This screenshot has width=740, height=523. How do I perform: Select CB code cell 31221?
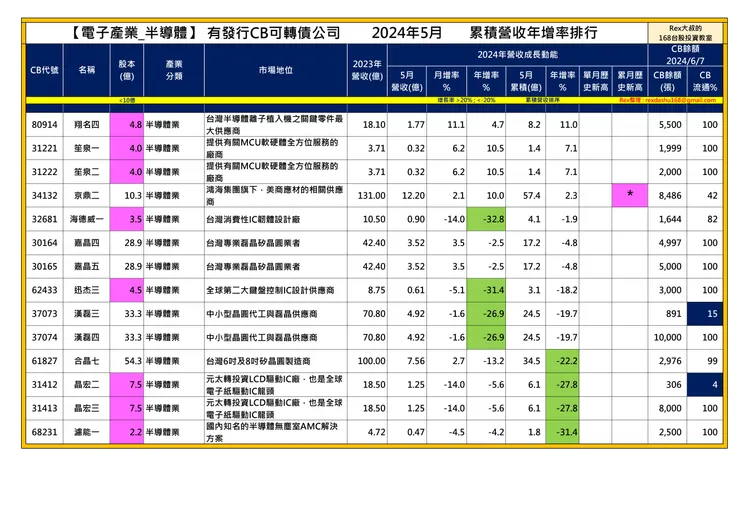(x=44, y=148)
